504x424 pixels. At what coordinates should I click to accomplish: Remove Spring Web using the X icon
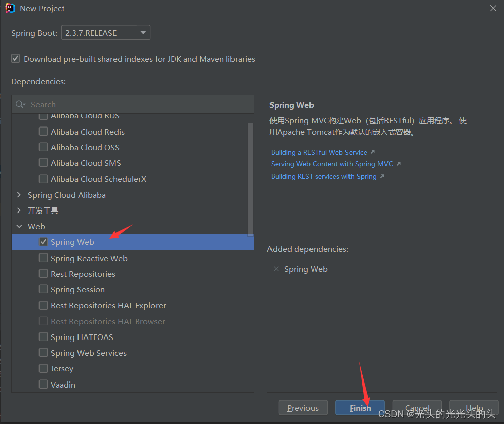pyautogui.click(x=276, y=269)
